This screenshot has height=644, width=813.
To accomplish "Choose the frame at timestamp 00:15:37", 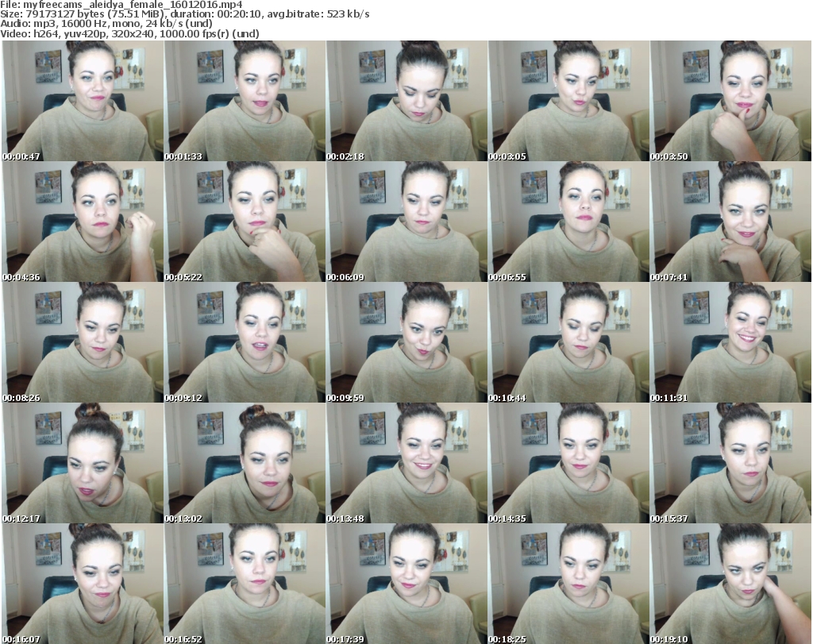I will [x=730, y=463].
